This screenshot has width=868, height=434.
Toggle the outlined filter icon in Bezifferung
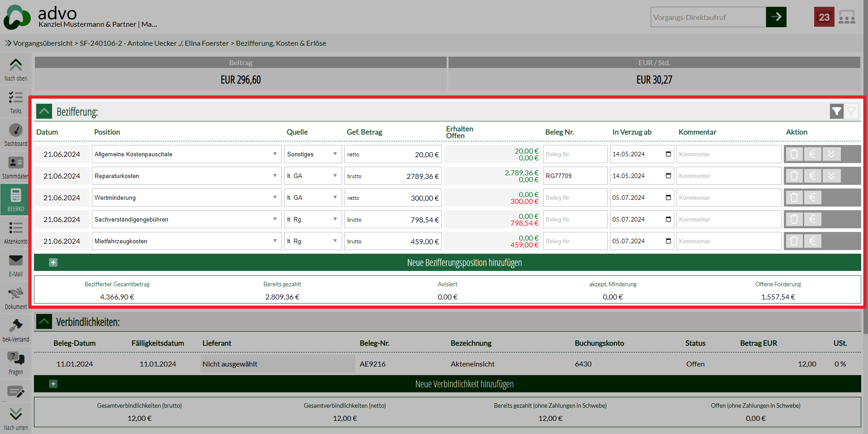tap(851, 111)
